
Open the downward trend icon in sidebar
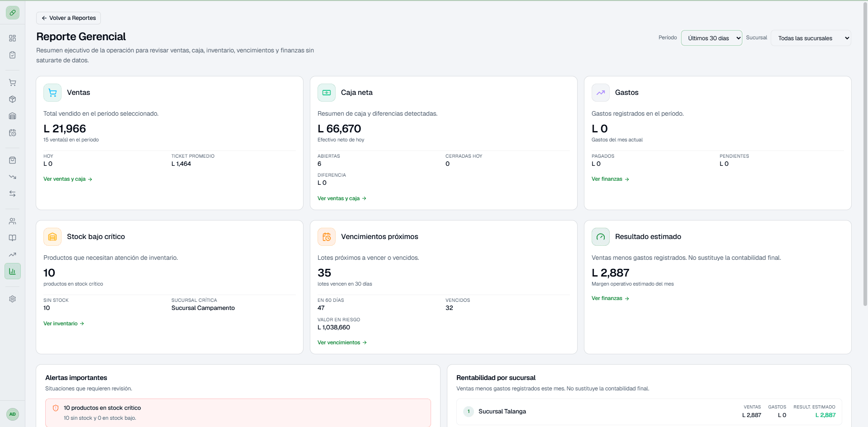pyautogui.click(x=13, y=177)
